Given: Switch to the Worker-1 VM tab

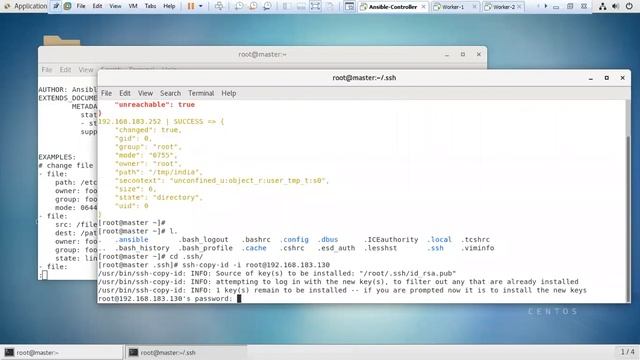Looking at the screenshot, I should pos(454,7).
